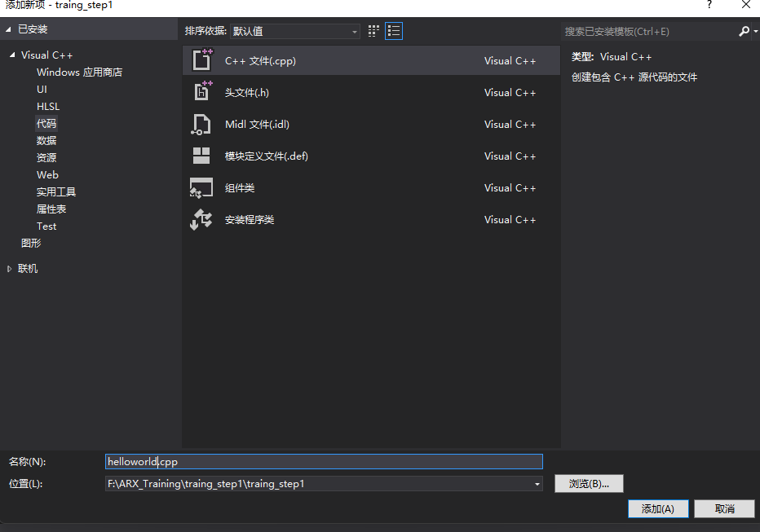Click the helloworld.cpp name input field
The height and width of the screenshot is (532, 760).
324,461
